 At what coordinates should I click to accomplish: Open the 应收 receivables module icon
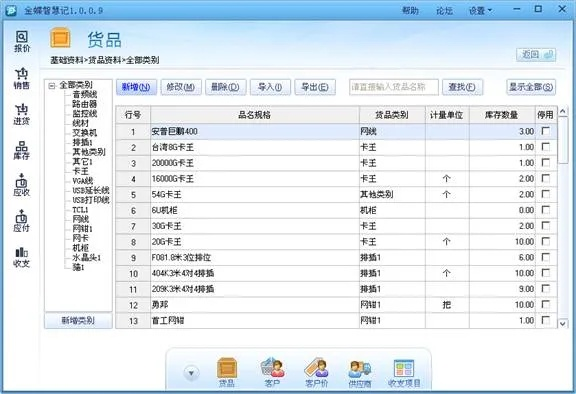[x=22, y=185]
